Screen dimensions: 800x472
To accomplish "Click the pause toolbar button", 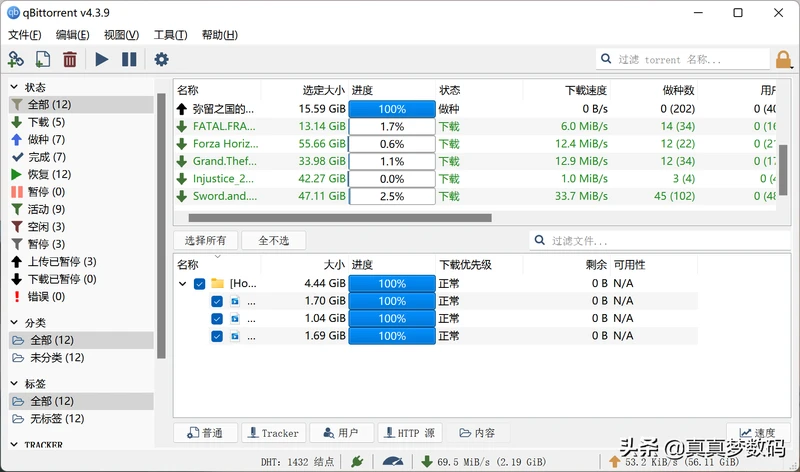I will click(x=129, y=60).
